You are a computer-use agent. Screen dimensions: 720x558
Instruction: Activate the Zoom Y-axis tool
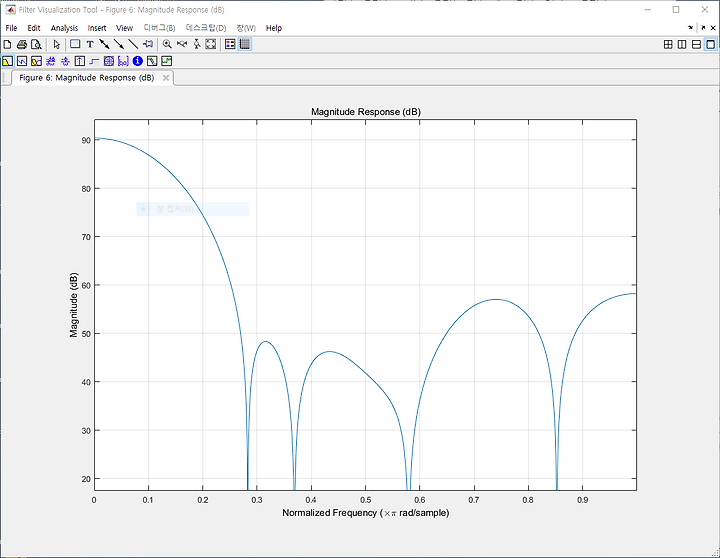197,45
